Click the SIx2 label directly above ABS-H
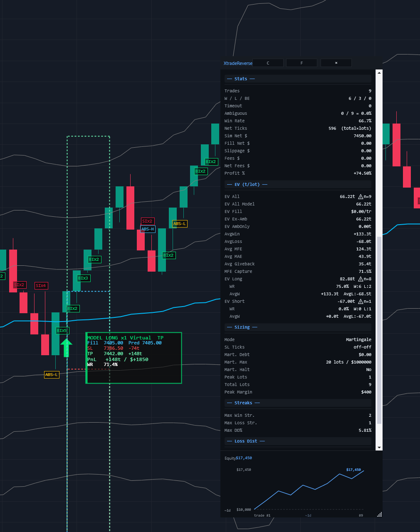The image size is (420, 532). [x=147, y=221]
